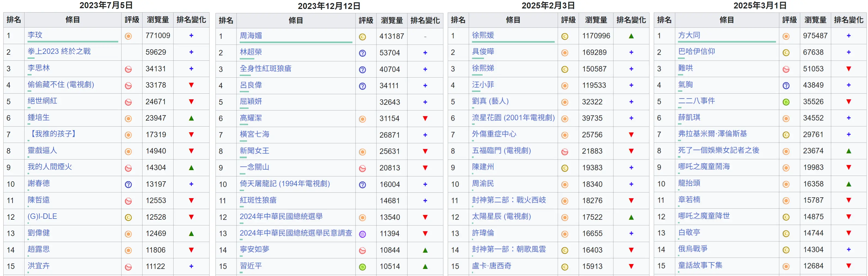Click the rating icon in (G)I-DLE row
The image size is (868, 276).
coord(128,217)
